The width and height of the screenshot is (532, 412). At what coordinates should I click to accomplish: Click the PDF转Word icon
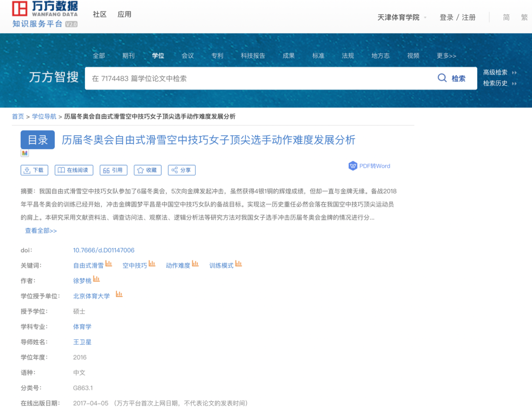tap(353, 166)
